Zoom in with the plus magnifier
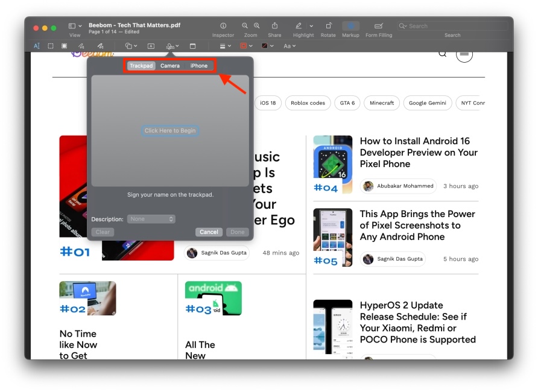The image size is (538, 392). click(x=257, y=26)
